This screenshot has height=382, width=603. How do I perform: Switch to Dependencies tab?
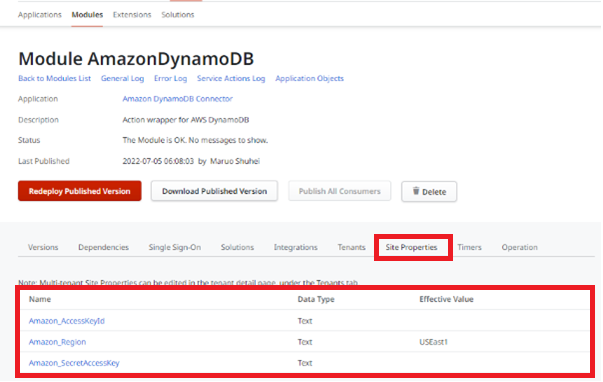pyautogui.click(x=103, y=247)
